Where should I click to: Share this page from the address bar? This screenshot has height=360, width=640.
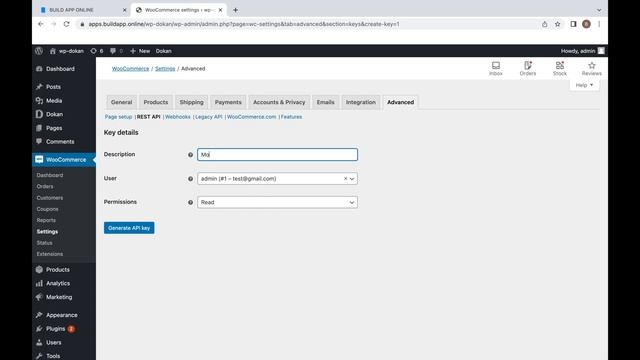tap(544, 24)
